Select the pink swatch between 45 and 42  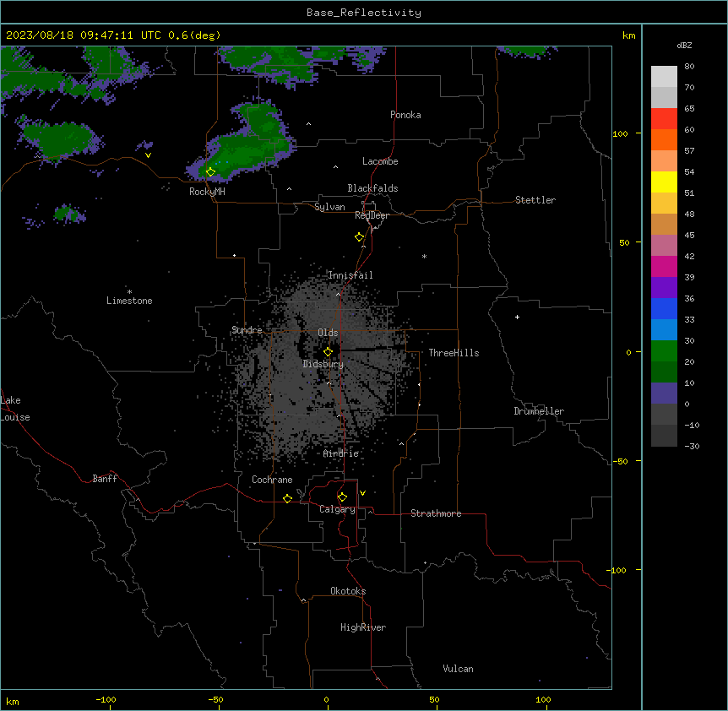tap(664, 245)
